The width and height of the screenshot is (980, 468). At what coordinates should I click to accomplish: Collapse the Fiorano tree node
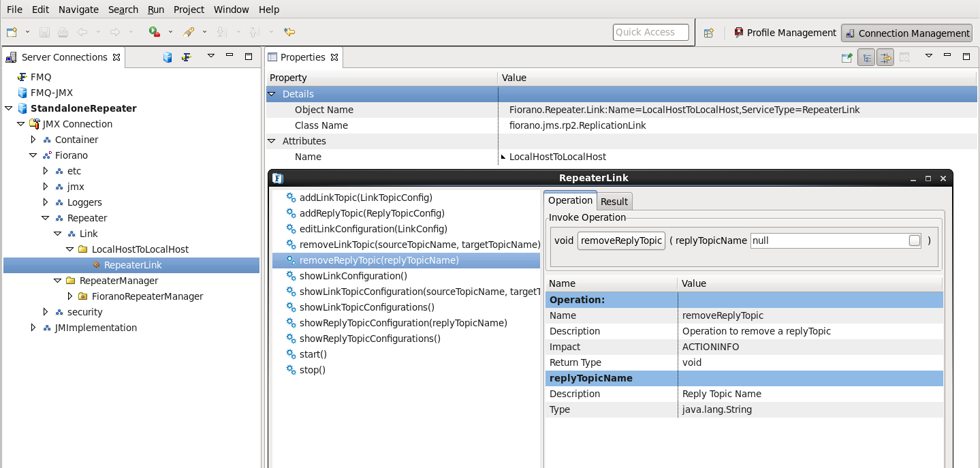tap(33, 155)
